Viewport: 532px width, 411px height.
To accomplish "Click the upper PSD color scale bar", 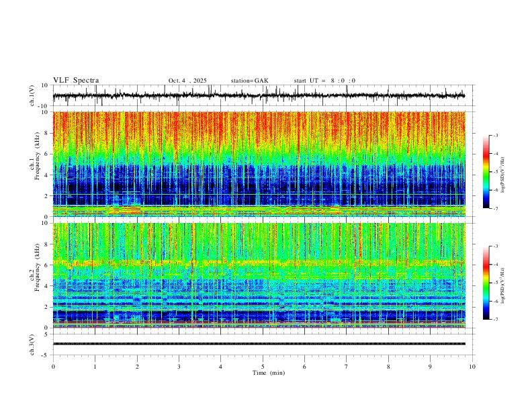I will [486, 172].
